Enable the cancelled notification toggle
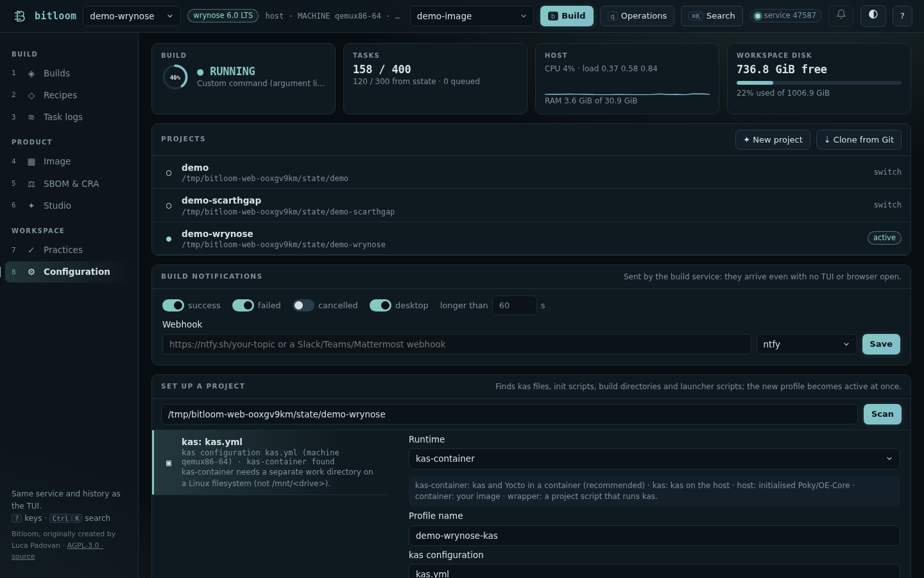The height and width of the screenshot is (578, 924). (x=304, y=306)
